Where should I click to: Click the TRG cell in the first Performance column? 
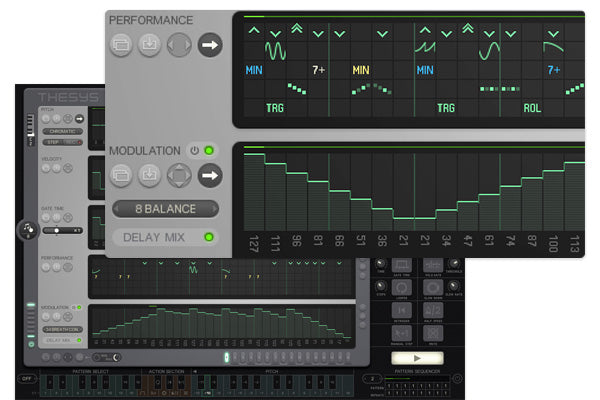(275, 108)
